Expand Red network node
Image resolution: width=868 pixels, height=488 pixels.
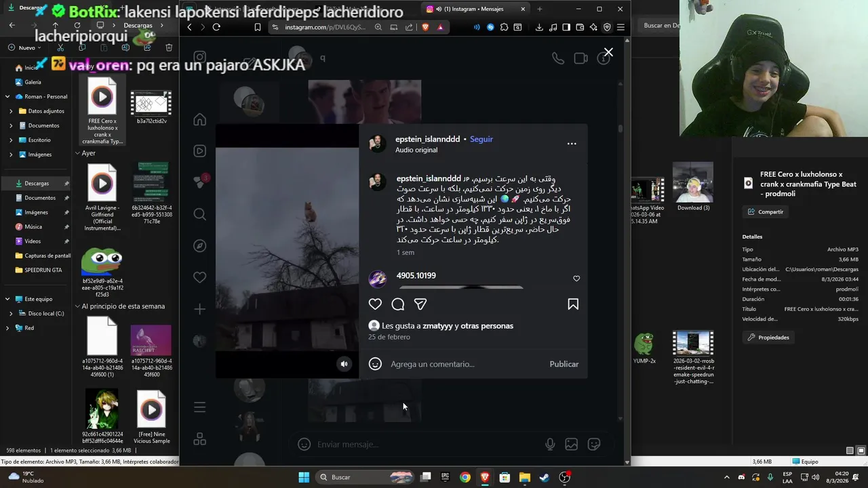[x=8, y=327]
